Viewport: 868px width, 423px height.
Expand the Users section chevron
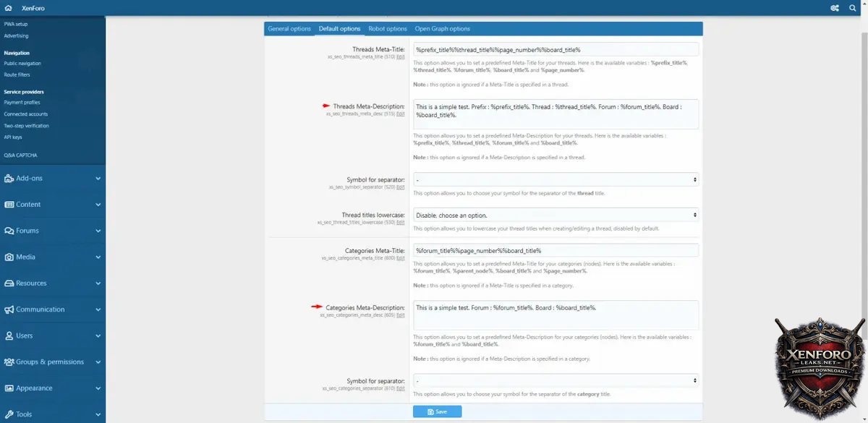click(x=98, y=336)
